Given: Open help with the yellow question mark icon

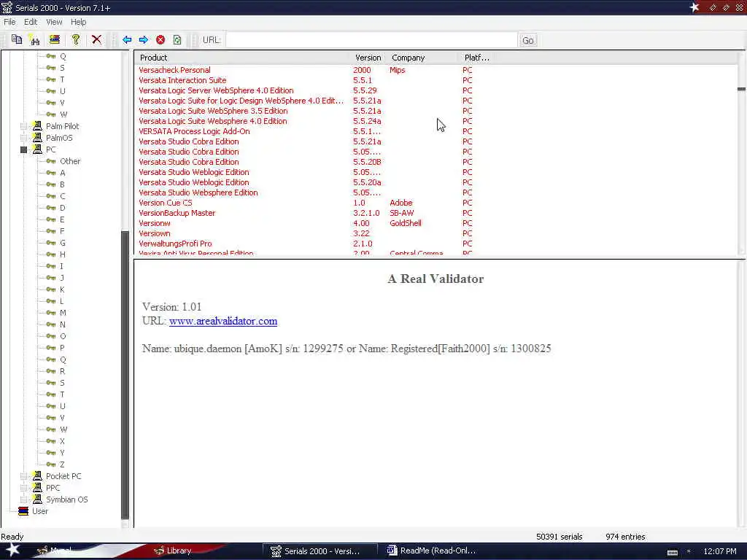Looking at the screenshot, I should pyautogui.click(x=75, y=39).
